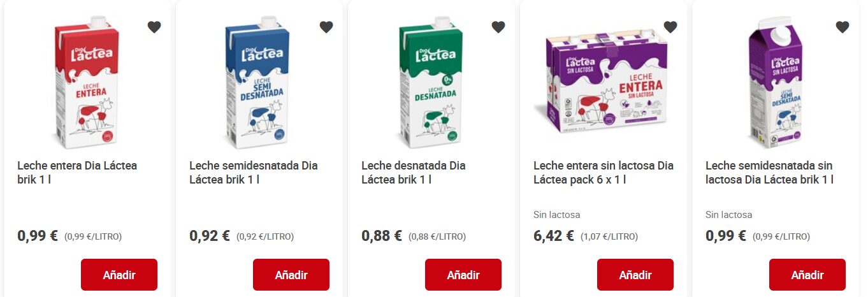Favorite the Leche entera Dia Láctea brik
The image size is (868, 297).
(x=154, y=27)
